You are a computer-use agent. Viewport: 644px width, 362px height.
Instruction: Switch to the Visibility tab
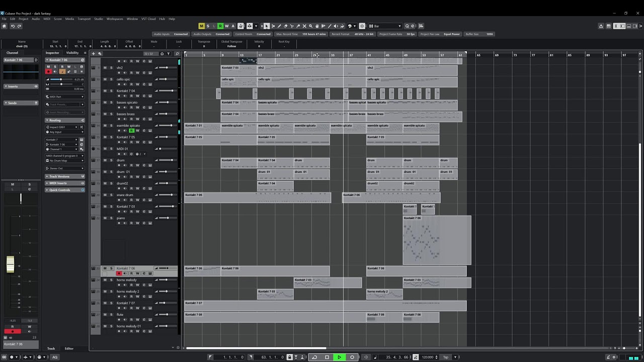click(72, 52)
